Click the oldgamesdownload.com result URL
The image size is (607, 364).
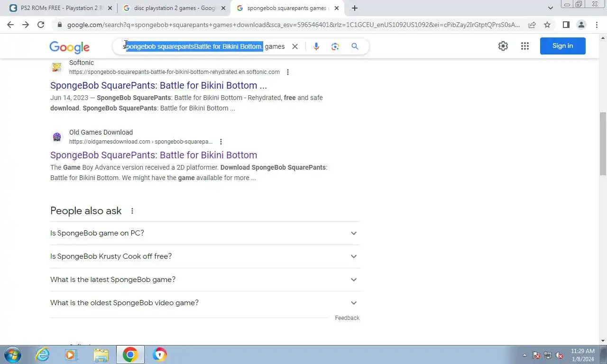(x=141, y=142)
